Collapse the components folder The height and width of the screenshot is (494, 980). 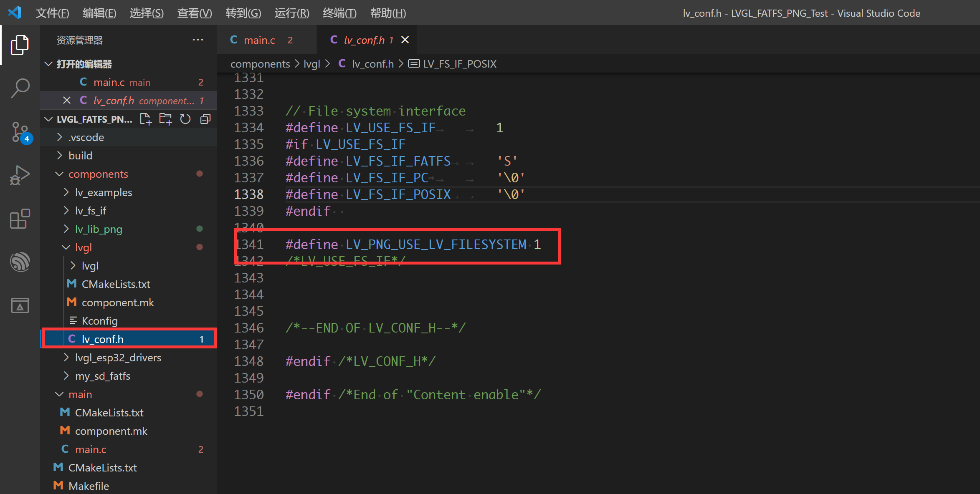[x=59, y=174]
